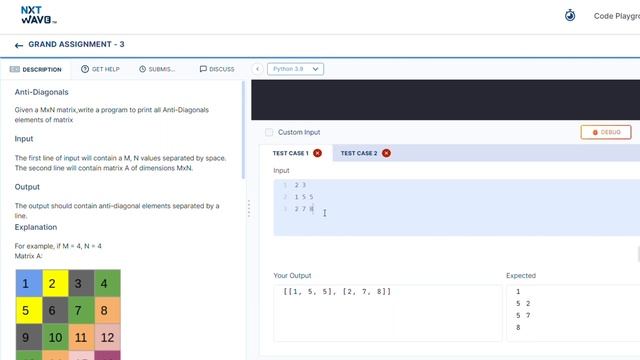The width and height of the screenshot is (640, 360).
Task: Select the Test Case 1 tab
Action: [296, 153]
